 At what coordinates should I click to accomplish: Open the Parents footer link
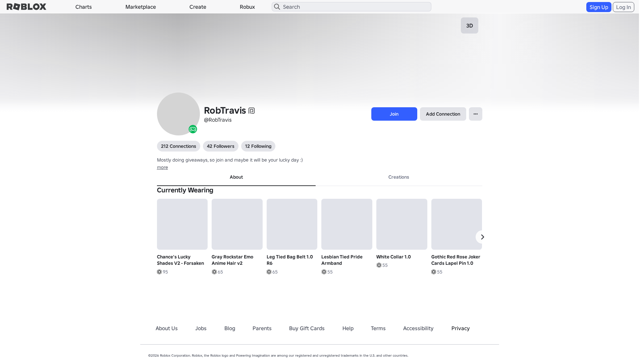tap(262, 328)
